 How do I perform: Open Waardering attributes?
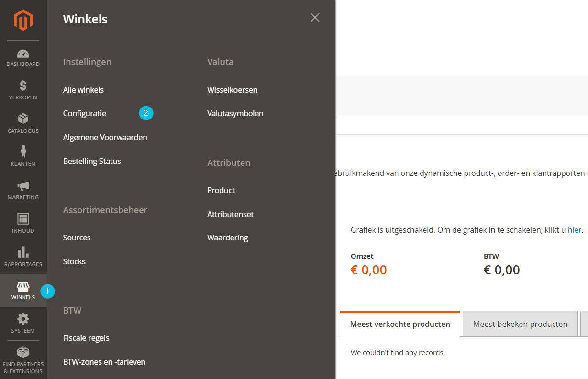(x=227, y=238)
